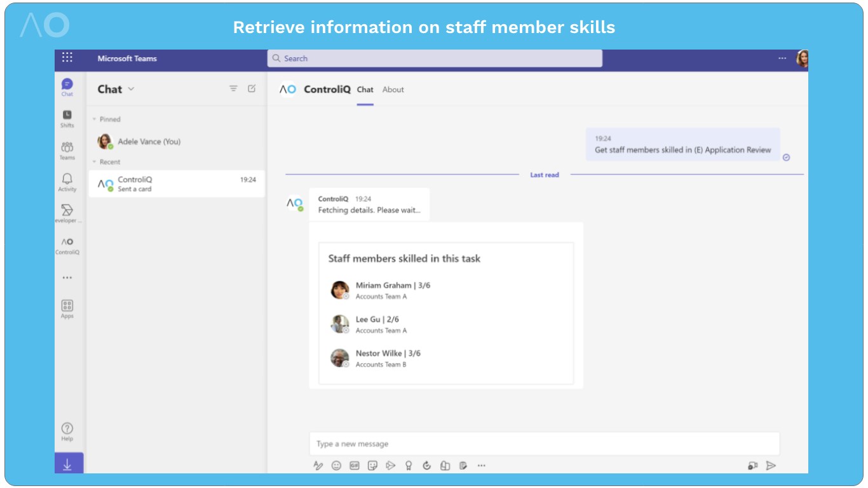Open the chat list filter icon

pos(233,89)
